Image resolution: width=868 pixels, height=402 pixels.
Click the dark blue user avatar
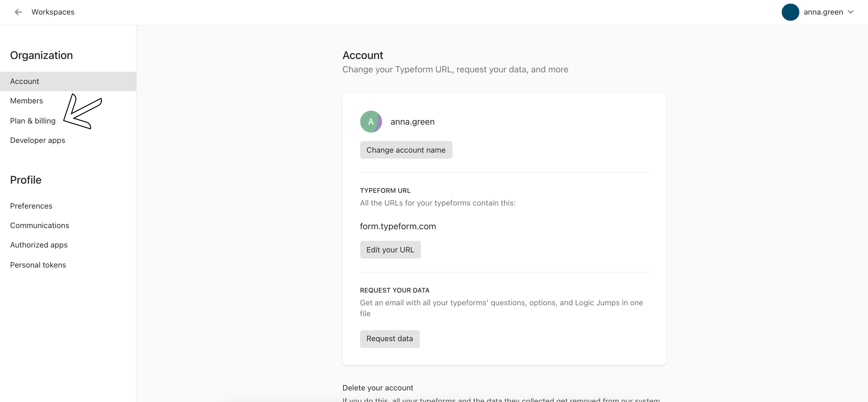click(x=790, y=12)
